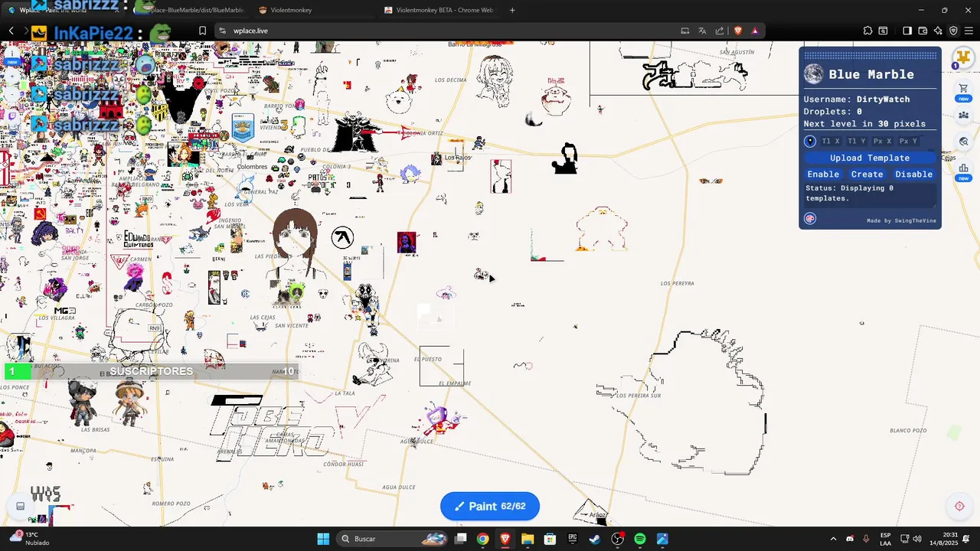980x551 pixels.
Task: Click the Brave Shields lion icon
Action: 738,31
